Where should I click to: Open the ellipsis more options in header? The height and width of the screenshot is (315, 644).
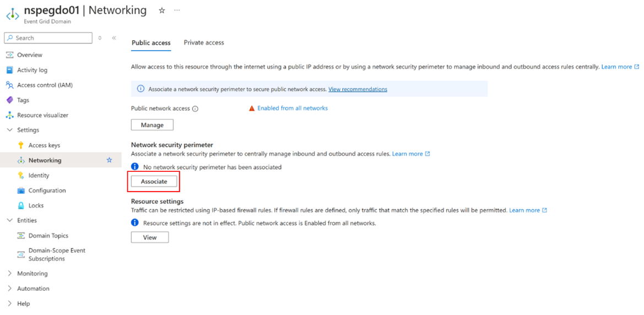pos(177,10)
